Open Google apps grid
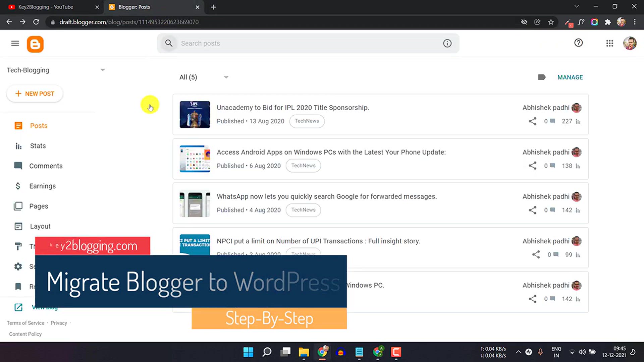 609,43
